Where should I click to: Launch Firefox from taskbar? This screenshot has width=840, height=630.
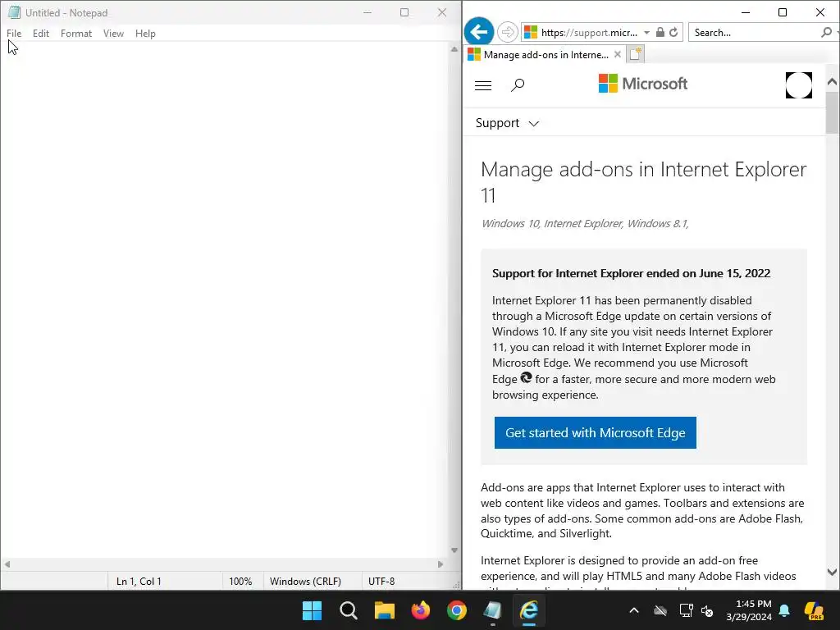421,610
